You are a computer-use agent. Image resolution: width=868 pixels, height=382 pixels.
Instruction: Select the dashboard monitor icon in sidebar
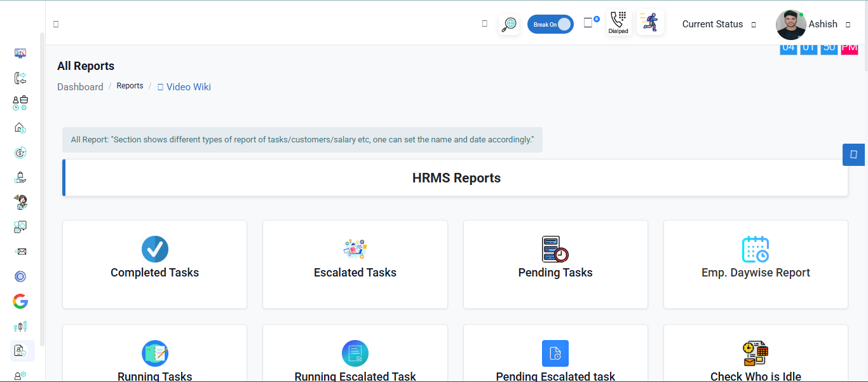click(20, 53)
